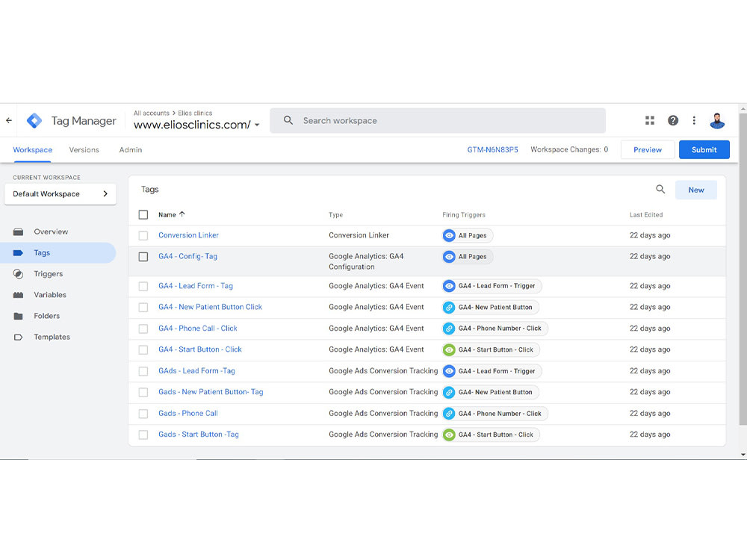Switch to the Workspace tab
This screenshot has width=747, height=560.
(x=32, y=149)
